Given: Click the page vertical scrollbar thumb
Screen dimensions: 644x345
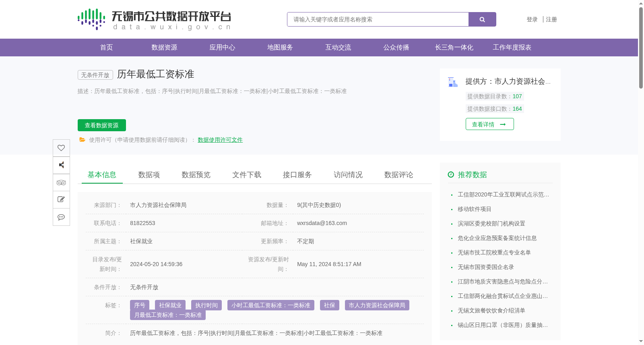Looking at the screenshot, I should [x=641, y=48].
